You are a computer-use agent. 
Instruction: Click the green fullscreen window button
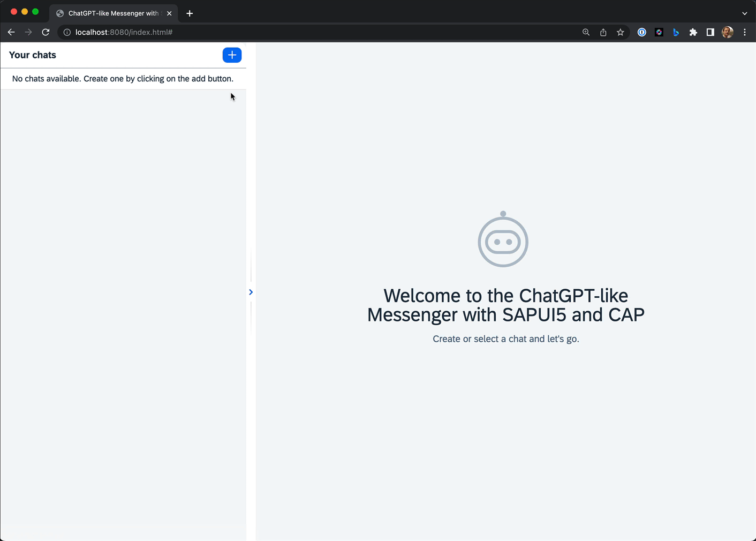[35, 12]
